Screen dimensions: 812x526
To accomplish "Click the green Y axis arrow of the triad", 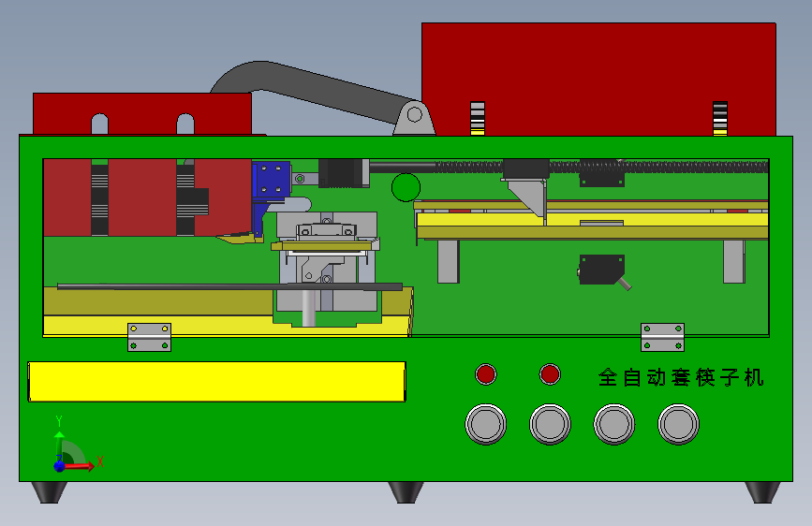I will 59,446.
